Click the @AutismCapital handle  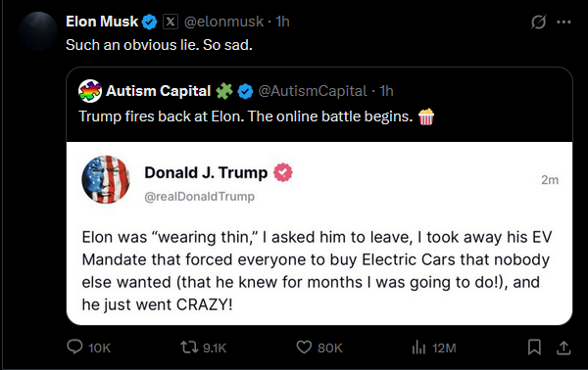click(313, 91)
